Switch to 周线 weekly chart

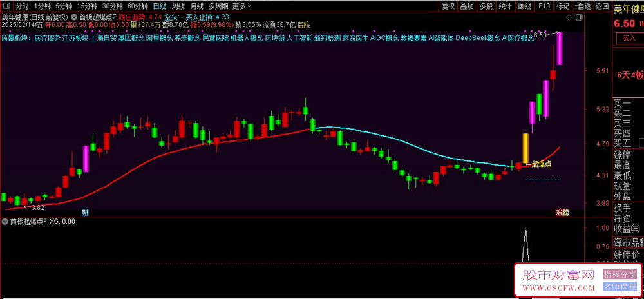tap(178, 6)
